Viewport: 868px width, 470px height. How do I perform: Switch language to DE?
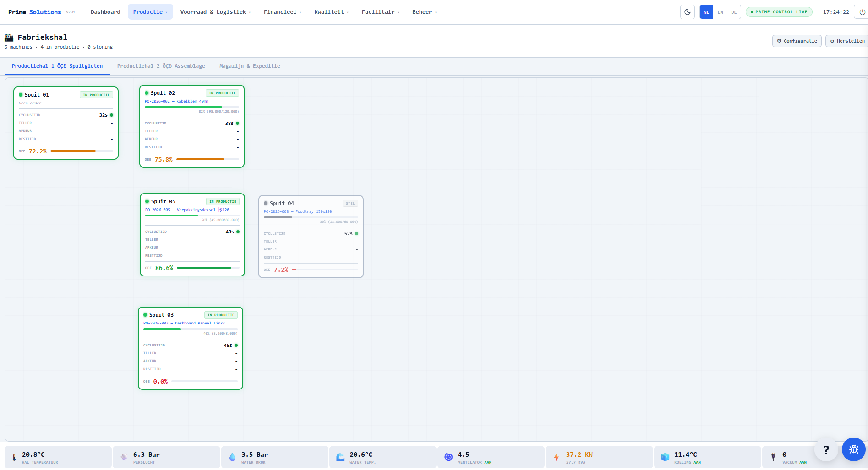point(734,12)
